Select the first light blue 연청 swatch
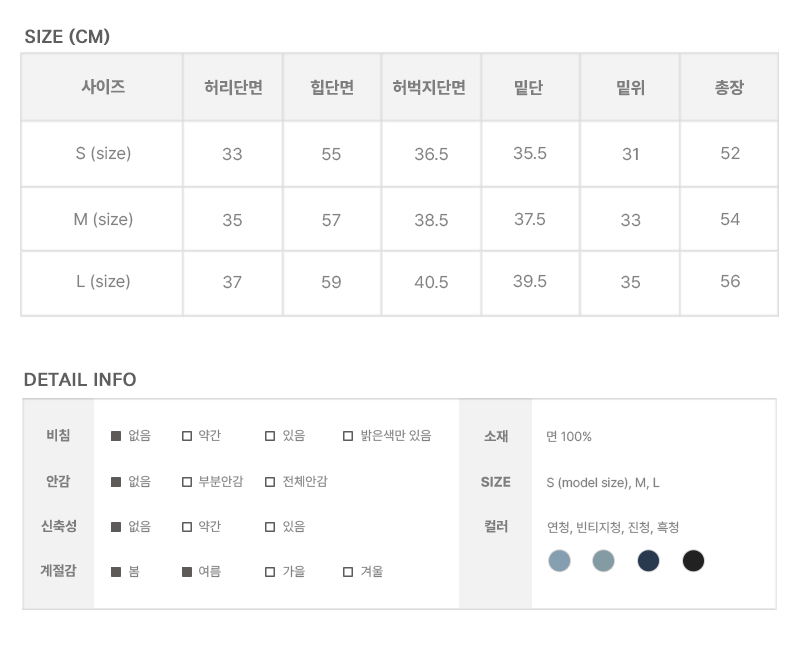Image resolution: width=800 pixels, height=671 pixels. tap(559, 561)
